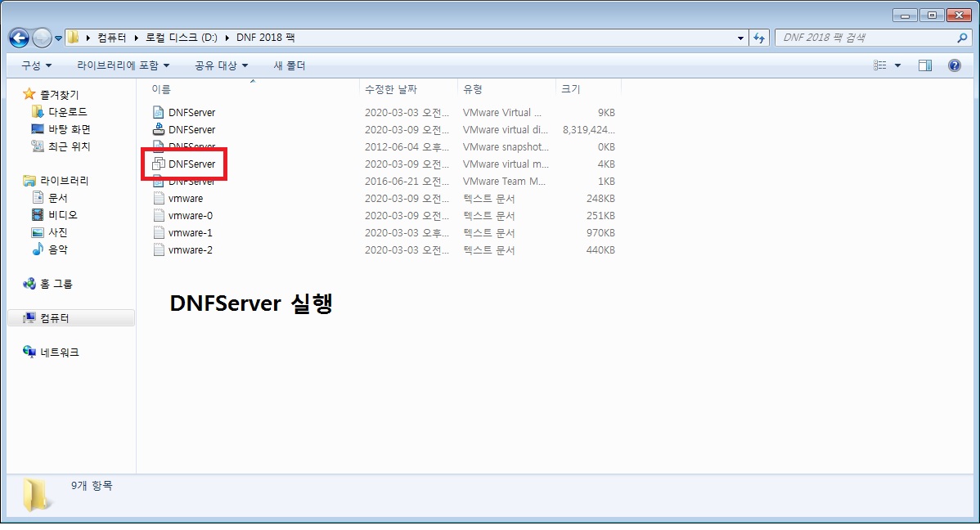The height and width of the screenshot is (530, 980).
Task: Open the 공유 대상 menu
Action: 221,65
